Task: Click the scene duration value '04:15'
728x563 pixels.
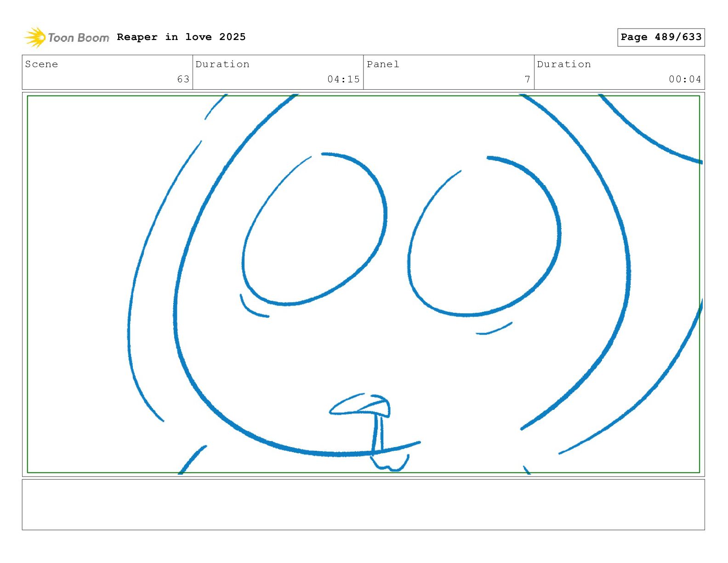Action: (x=343, y=79)
